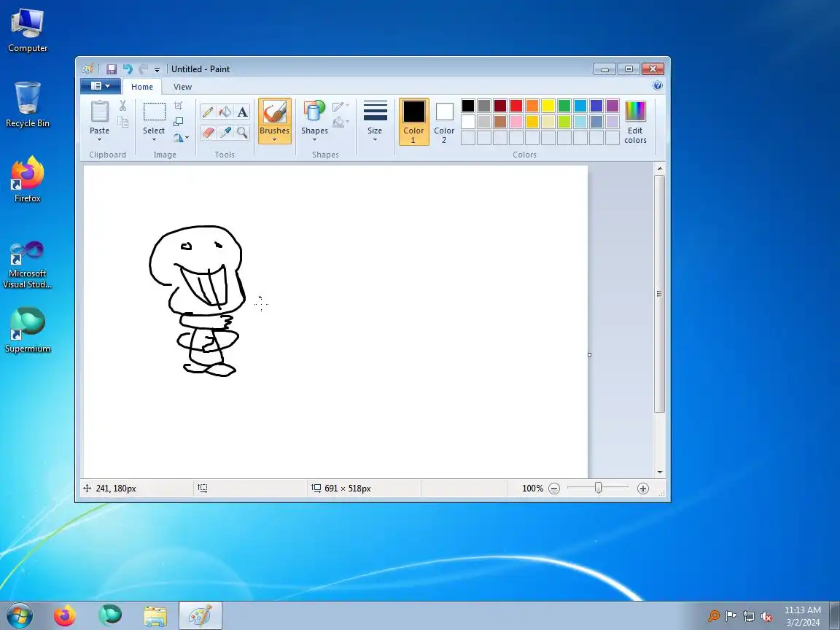Click Windows Explorer folder in taskbar
The height and width of the screenshot is (630, 840).
pyautogui.click(x=155, y=615)
